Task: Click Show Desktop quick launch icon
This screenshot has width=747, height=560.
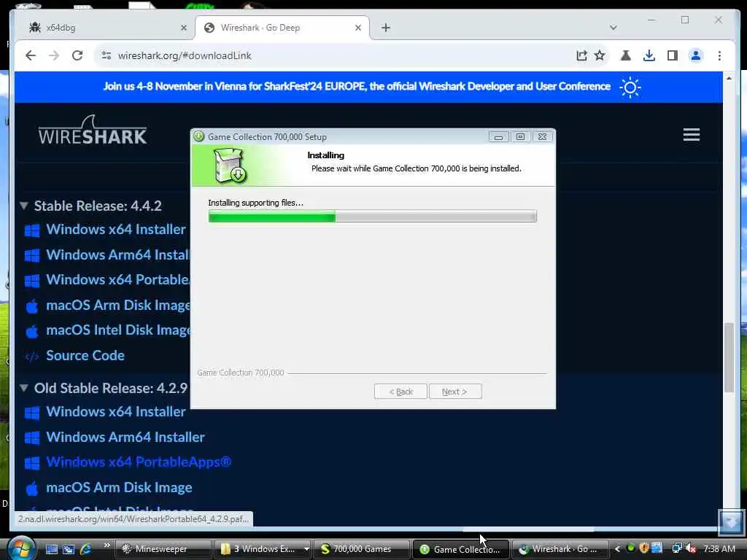Action: coord(52,549)
